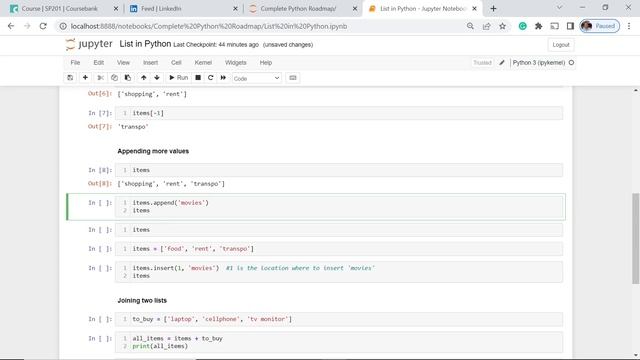Close the Feed LinkedIn tab
The width and height of the screenshot is (640, 360).
(235, 9)
